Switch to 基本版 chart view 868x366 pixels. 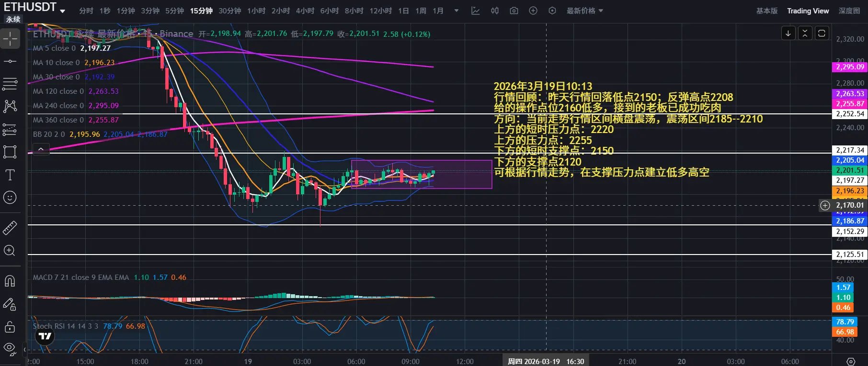(x=767, y=11)
